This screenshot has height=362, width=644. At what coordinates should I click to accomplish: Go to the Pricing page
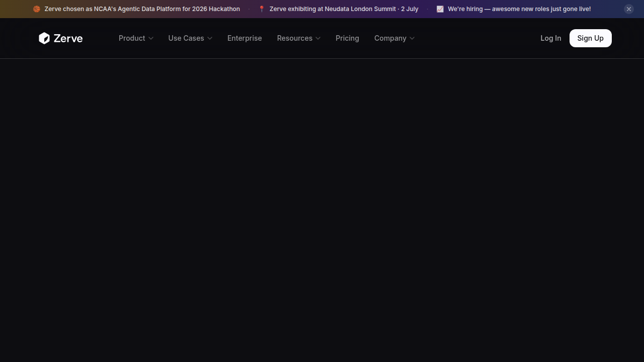347,38
